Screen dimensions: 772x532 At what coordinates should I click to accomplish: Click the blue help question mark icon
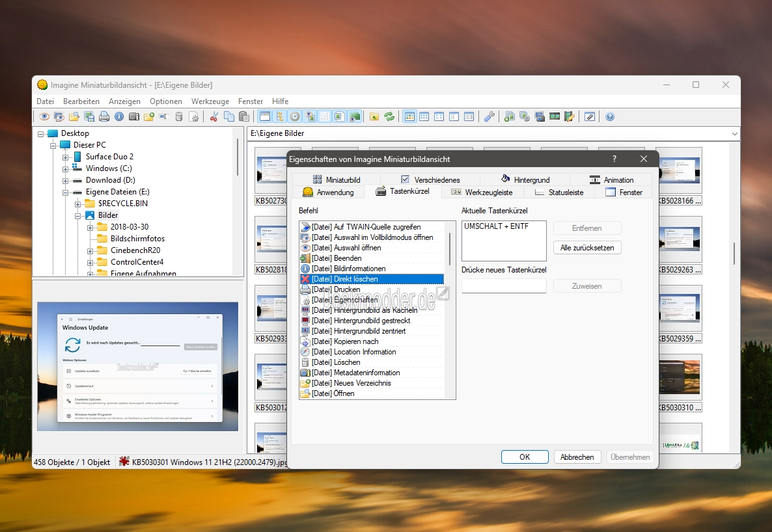pyautogui.click(x=610, y=116)
